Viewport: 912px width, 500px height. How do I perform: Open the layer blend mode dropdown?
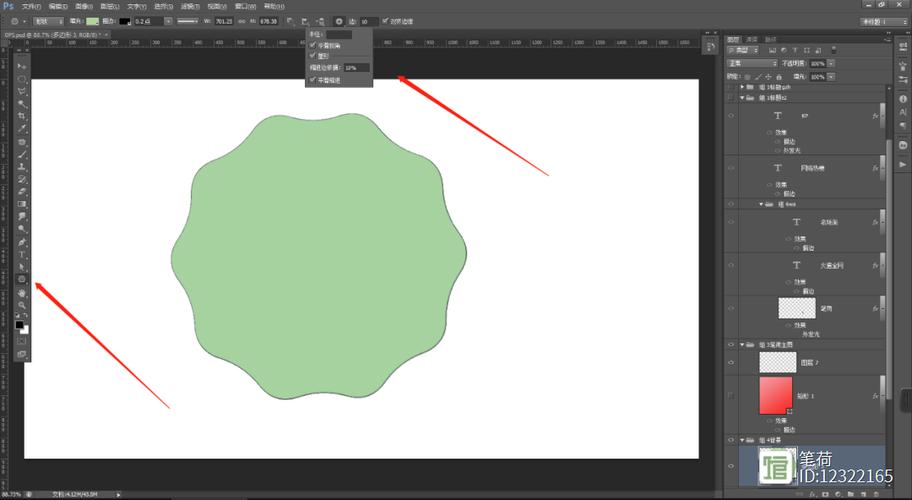(x=752, y=63)
